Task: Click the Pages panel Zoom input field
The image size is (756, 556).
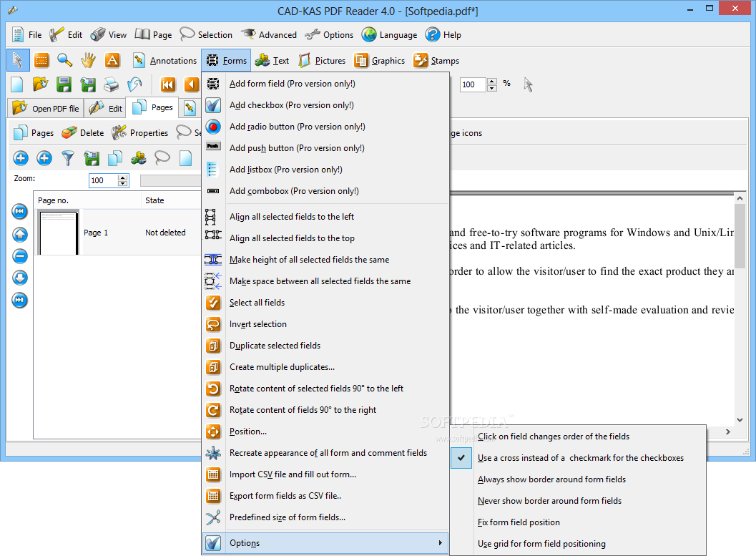Action: tap(104, 180)
